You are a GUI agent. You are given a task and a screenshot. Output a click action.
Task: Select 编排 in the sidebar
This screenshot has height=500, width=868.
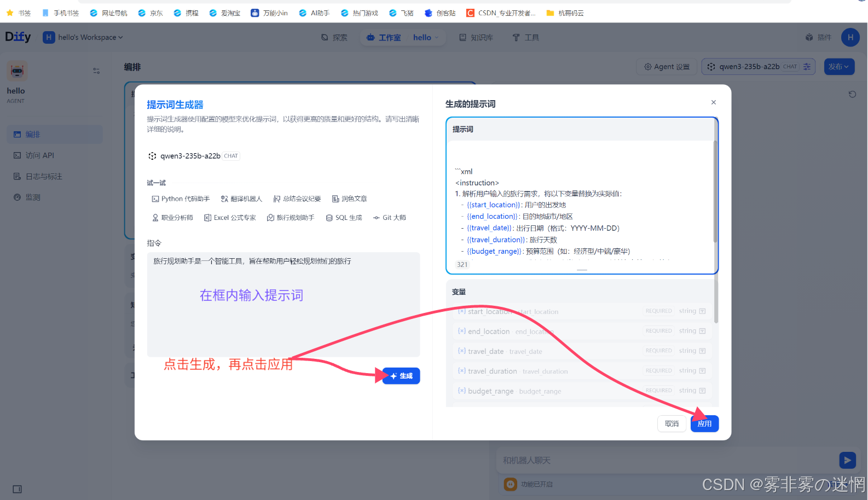click(54, 134)
